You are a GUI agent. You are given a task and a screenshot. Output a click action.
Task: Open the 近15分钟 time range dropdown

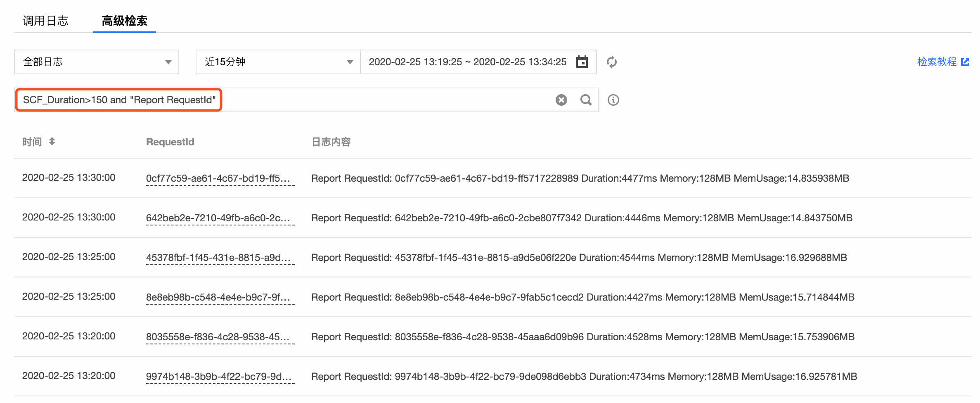278,62
